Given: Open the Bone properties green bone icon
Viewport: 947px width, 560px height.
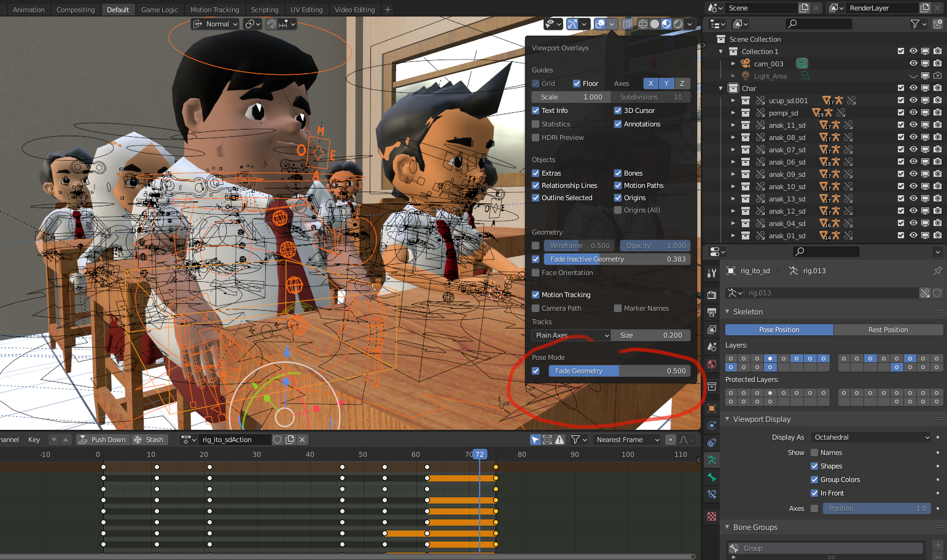Looking at the screenshot, I should coord(712,477).
